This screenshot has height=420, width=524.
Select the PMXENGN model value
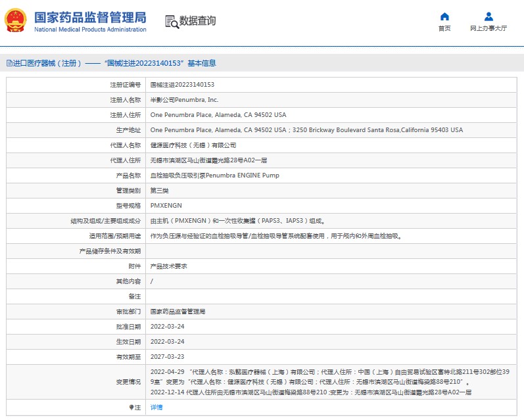(x=166, y=206)
